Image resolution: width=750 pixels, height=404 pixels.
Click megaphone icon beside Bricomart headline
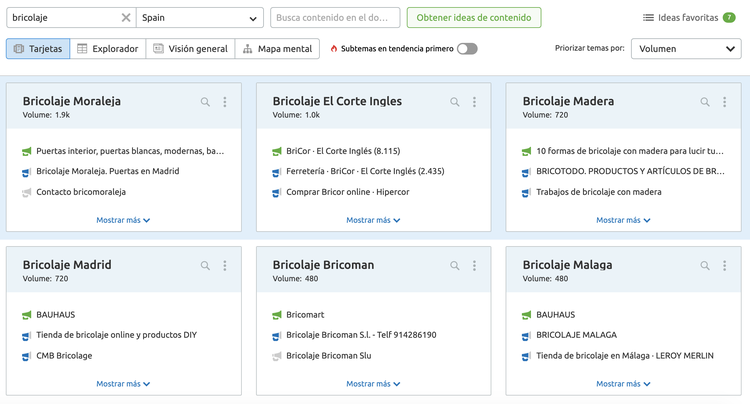(276, 315)
